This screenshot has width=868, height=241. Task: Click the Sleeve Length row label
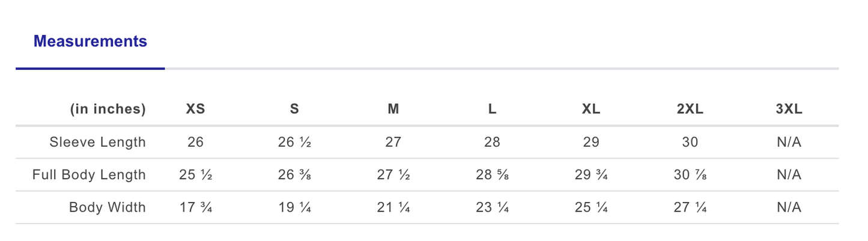97,142
